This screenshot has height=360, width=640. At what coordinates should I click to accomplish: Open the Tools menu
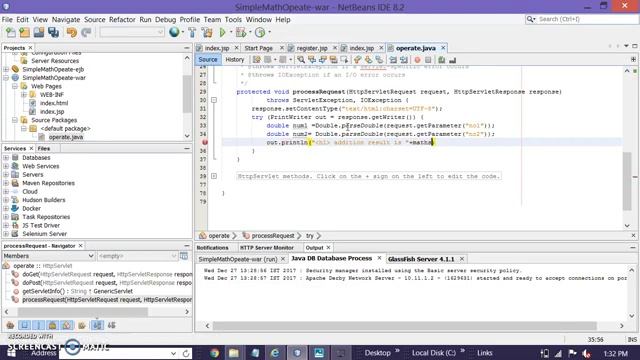(233, 20)
